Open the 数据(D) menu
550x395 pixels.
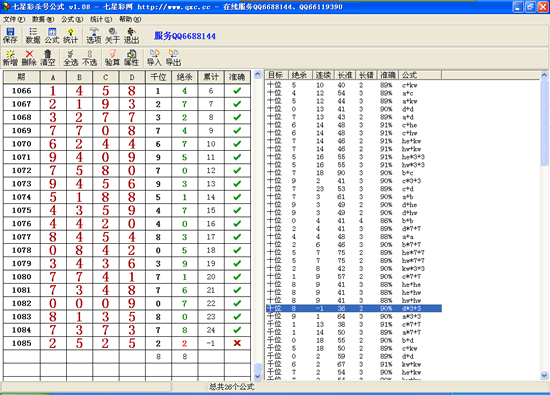pyautogui.click(x=43, y=19)
